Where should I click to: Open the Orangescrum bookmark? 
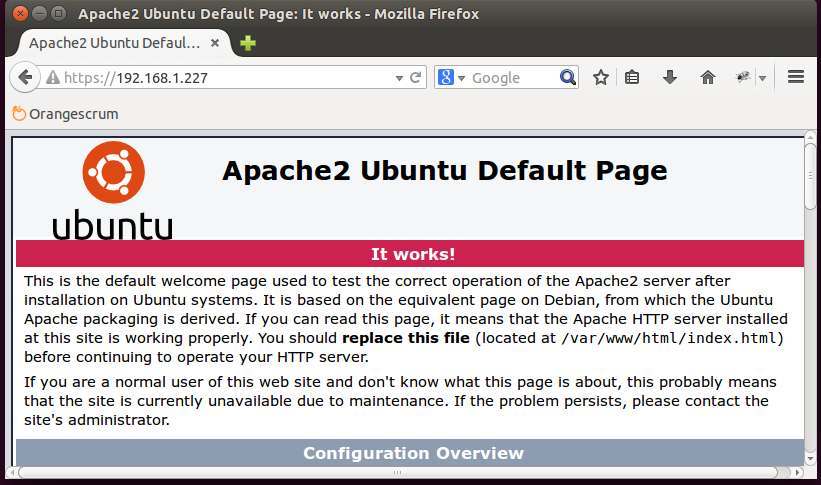65,114
